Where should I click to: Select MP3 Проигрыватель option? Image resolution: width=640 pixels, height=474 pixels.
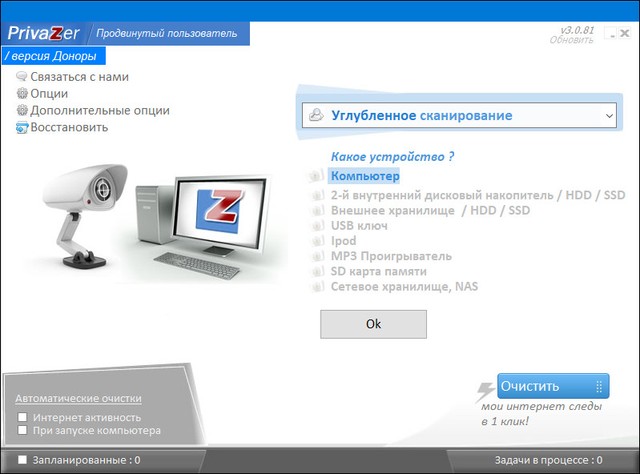click(391, 256)
